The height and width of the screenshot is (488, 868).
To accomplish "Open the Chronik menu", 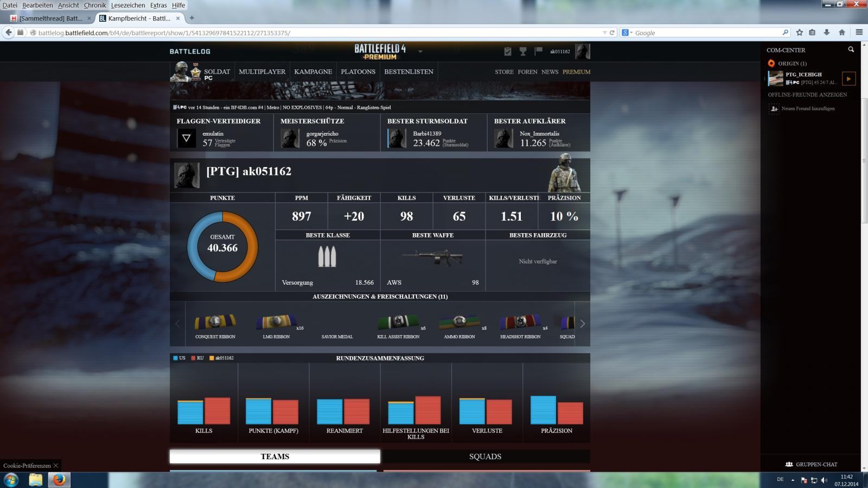I will point(95,5).
